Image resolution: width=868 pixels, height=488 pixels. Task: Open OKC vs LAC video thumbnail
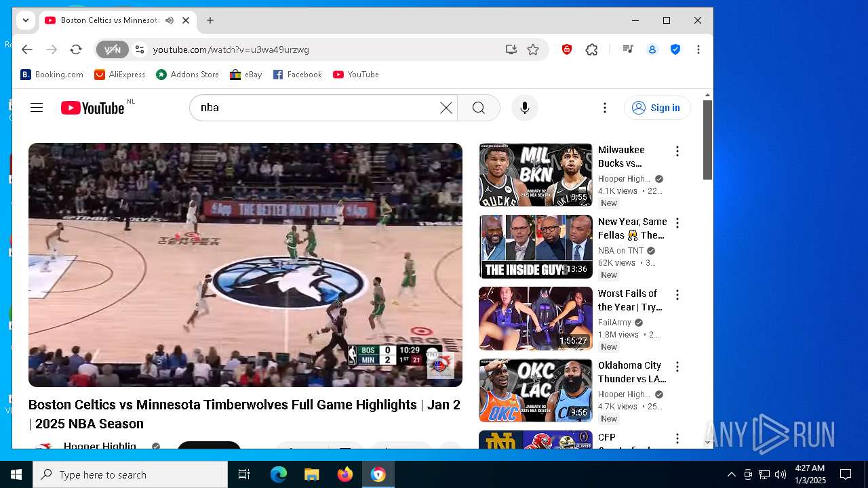click(536, 390)
